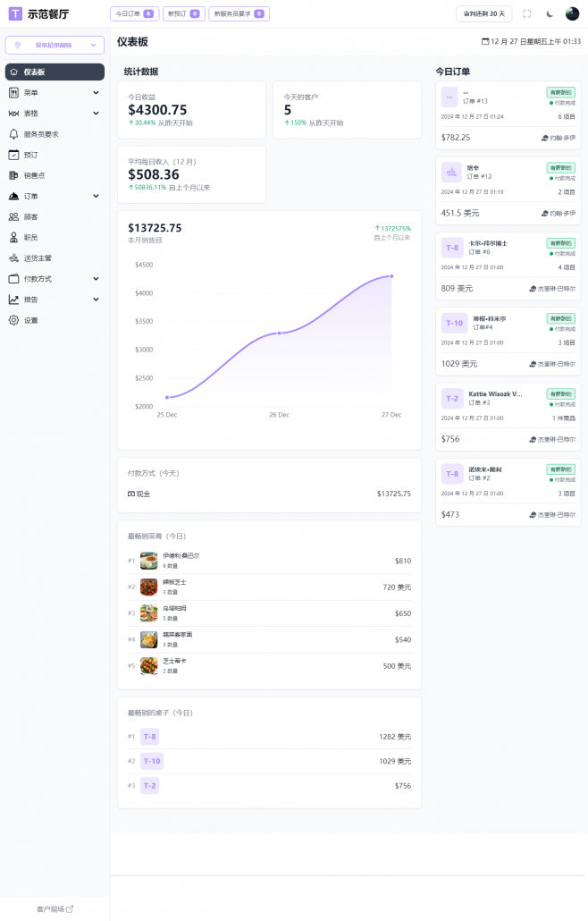Open 职员 staff icon in sidebar
Screen dimensions: 588x921
coord(13,237)
